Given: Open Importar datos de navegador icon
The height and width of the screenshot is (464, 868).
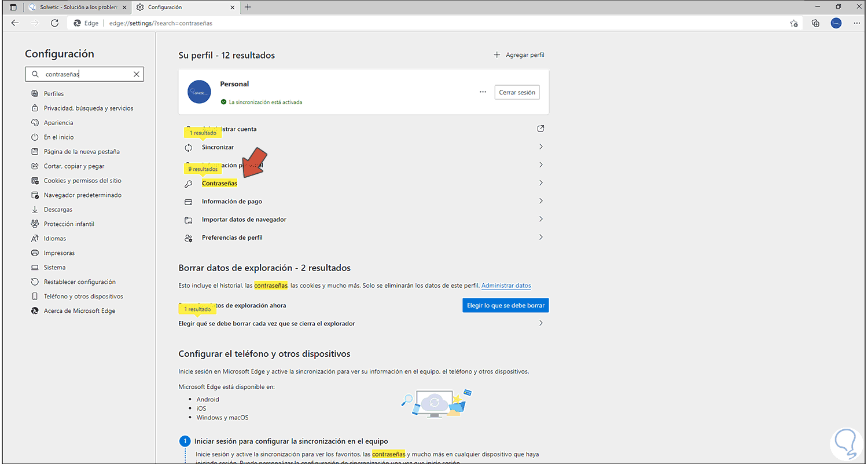Looking at the screenshot, I should (188, 220).
